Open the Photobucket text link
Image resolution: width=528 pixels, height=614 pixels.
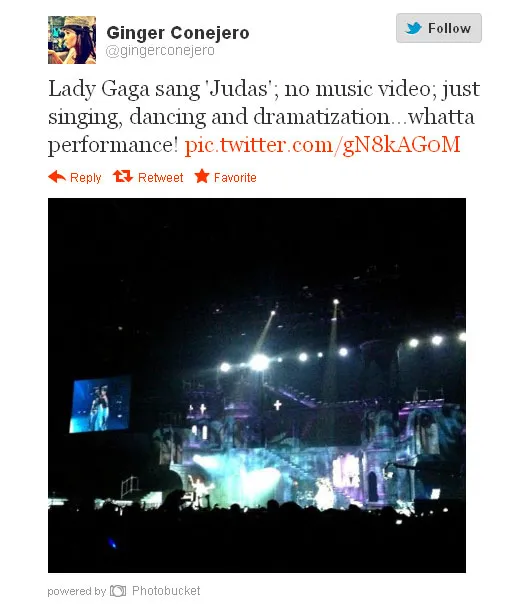tap(166, 591)
